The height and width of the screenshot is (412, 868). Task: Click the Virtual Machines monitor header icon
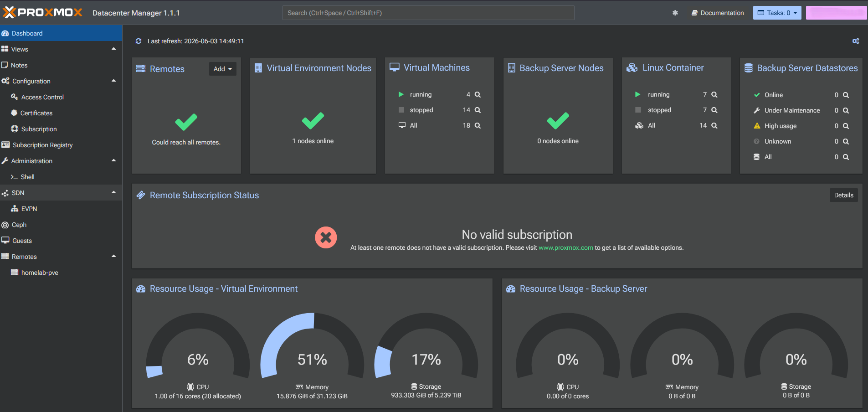tap(394, 67)
